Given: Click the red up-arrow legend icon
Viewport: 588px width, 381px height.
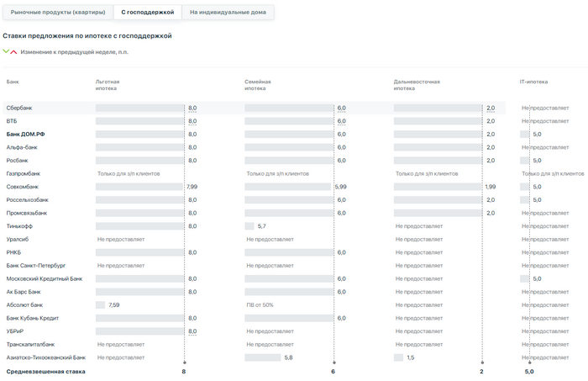Looking at the screenshot, I should [13, 52].
